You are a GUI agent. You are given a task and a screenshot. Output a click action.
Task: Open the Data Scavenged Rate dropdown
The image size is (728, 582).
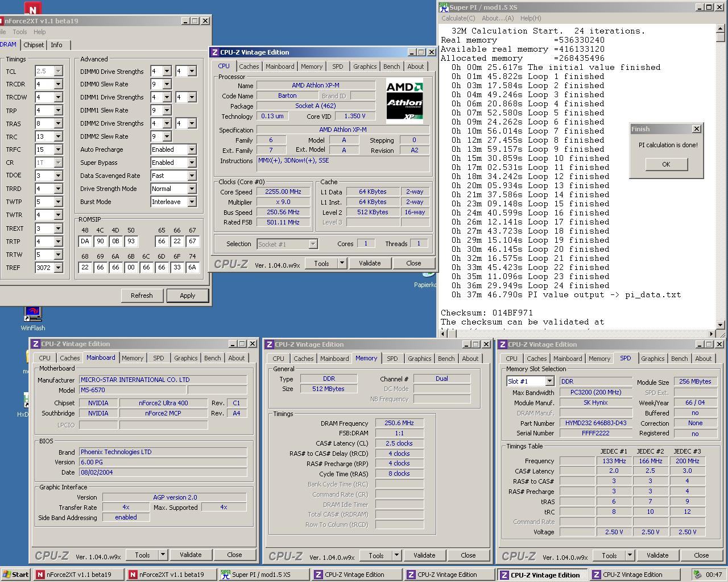(x=192, y=176)
